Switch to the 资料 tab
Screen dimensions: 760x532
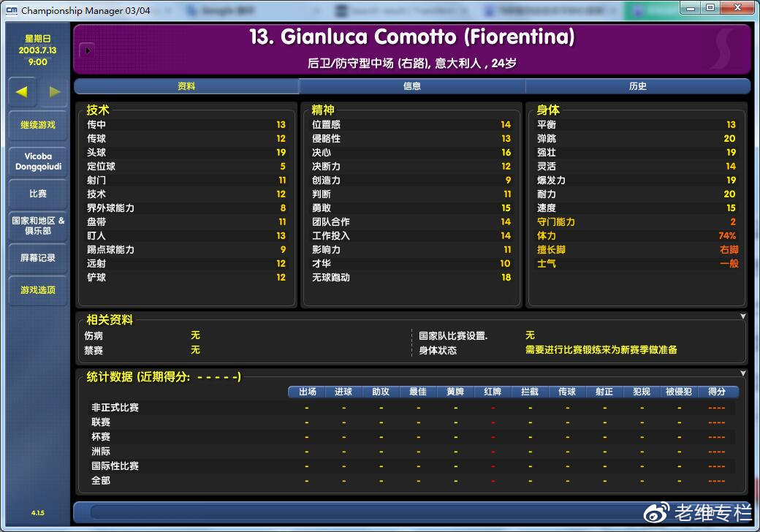click(186, 86)
